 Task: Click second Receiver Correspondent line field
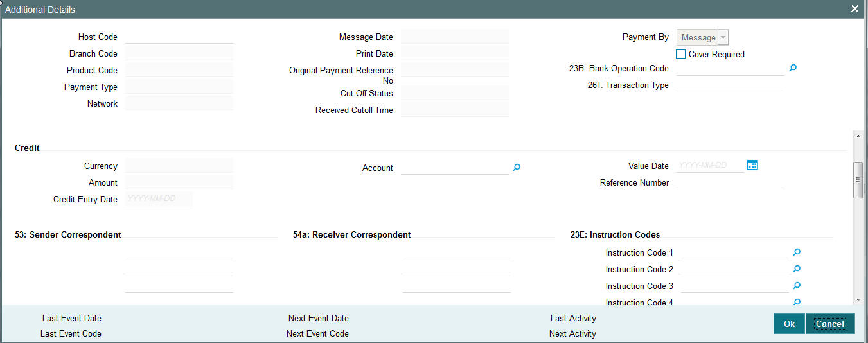tap(457, 269)
